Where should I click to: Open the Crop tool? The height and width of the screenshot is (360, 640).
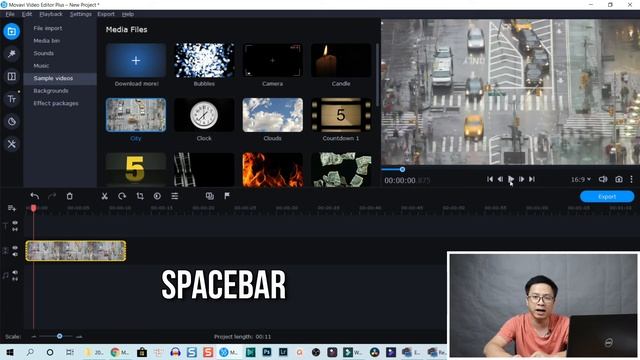(x=140, y=196)
